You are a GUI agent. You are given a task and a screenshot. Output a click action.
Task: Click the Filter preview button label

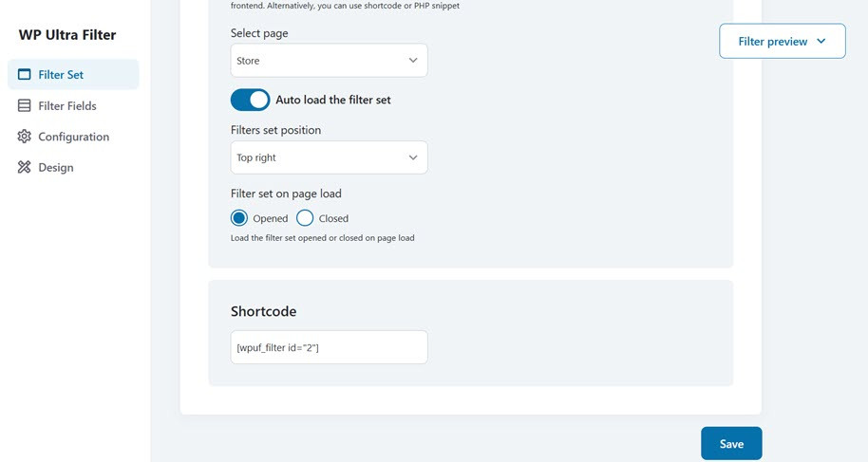click(x=772, y=42)
